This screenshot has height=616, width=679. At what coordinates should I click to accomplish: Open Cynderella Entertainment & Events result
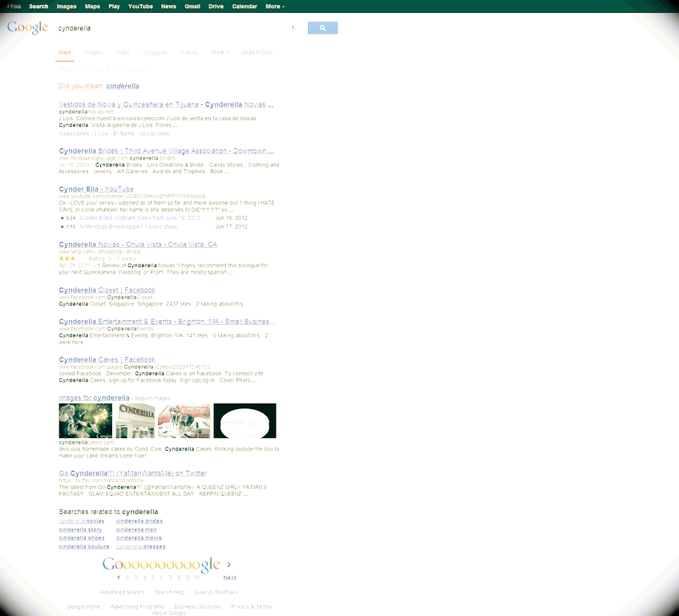(168, 322)
